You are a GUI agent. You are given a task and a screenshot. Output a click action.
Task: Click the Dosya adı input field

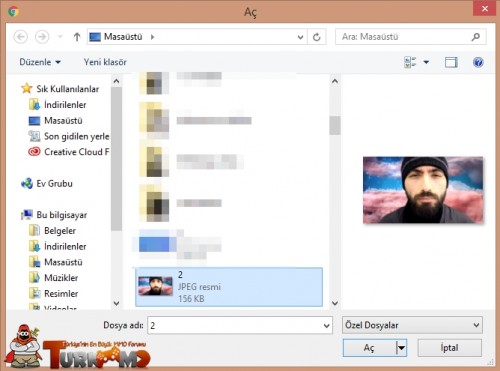click(x=240, y=325)
